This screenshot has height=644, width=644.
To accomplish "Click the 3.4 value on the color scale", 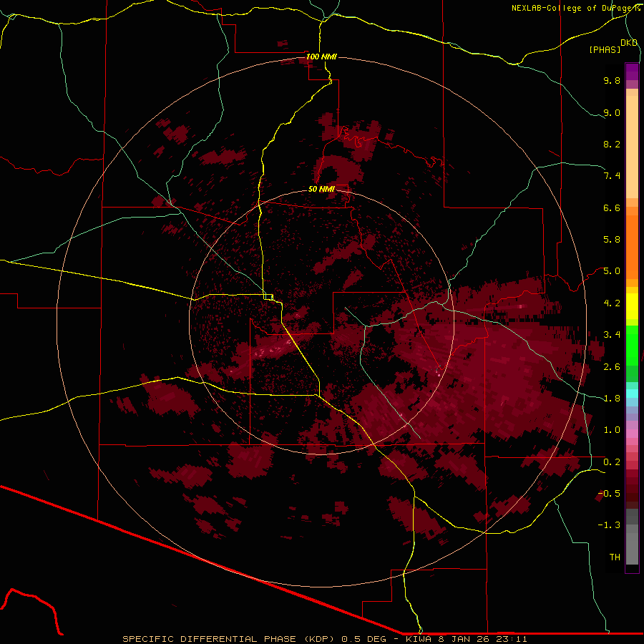I will (612, 335).
